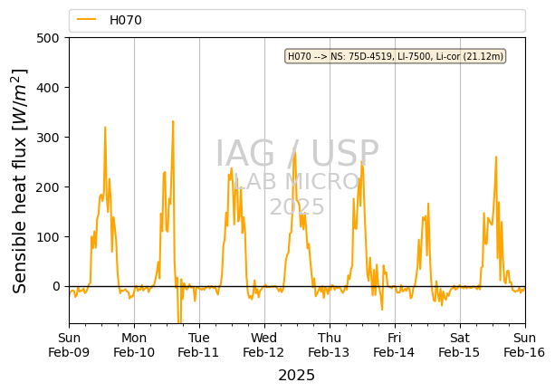
Task: Click the Sun Feb-09 date label
Action: pyautogui.click(x=69, y=345)
